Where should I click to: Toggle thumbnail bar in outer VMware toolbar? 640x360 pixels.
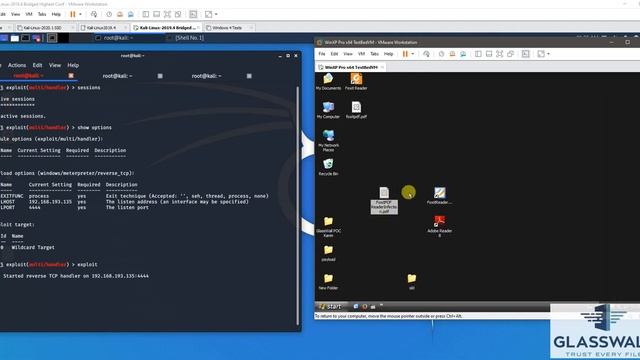[156, 14]
